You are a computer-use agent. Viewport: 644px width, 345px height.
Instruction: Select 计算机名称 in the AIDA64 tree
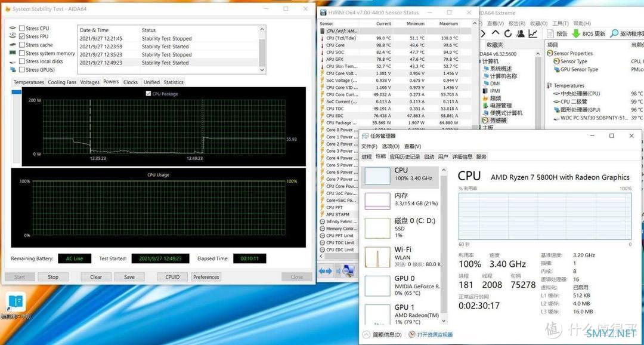(500, 76)
